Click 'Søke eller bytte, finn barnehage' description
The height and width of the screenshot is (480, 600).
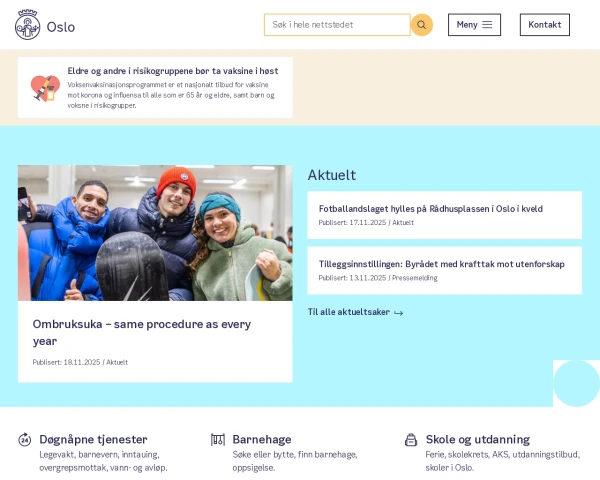295,461
